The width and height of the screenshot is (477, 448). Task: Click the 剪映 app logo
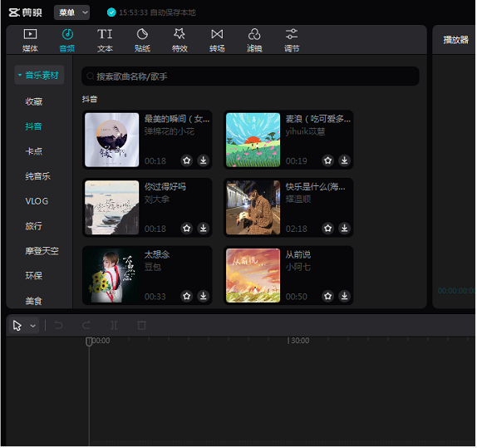[x=25, y=12]
